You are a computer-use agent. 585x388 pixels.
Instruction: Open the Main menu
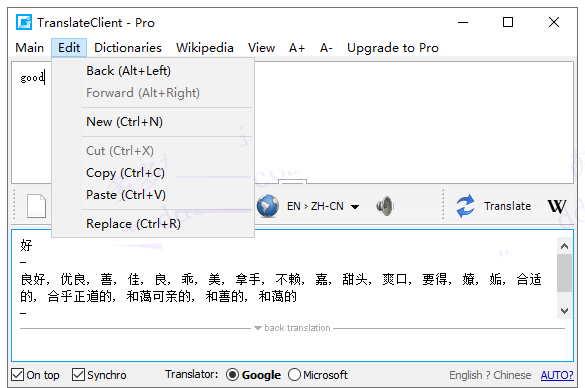point(29,48)
